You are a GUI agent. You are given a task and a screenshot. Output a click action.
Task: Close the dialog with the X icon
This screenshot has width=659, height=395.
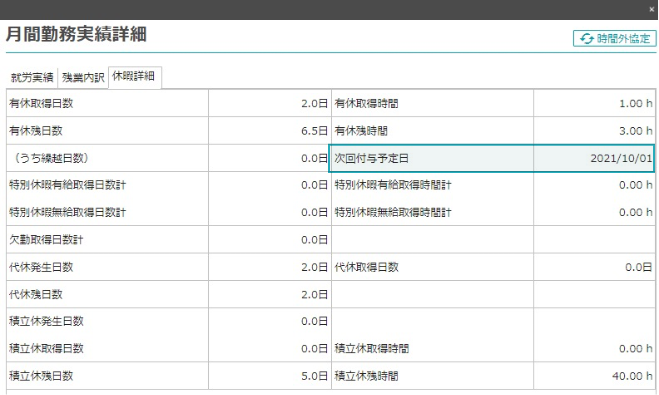click(x=651, y=9)
